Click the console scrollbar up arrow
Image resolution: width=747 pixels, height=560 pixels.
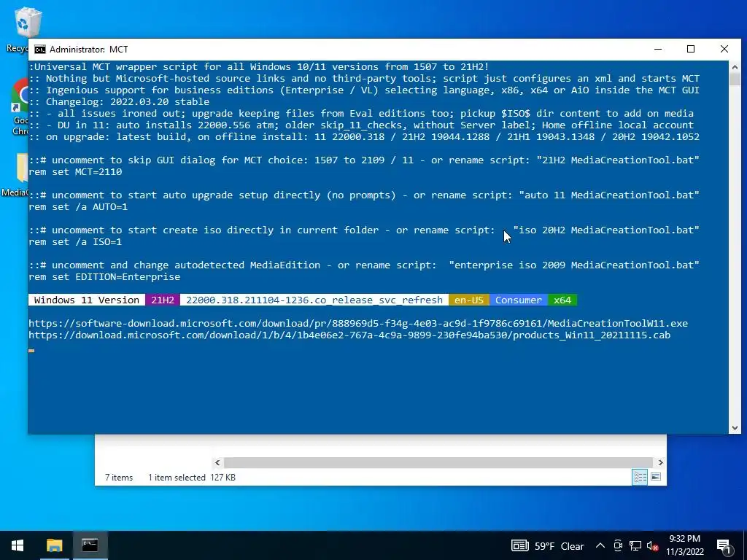(735, 67)
